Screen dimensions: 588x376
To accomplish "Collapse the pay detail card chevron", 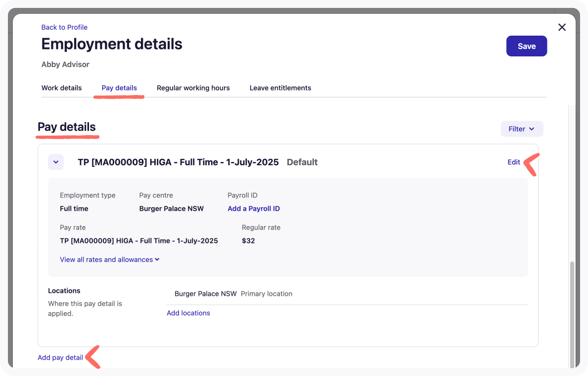I will (x=56, y=162).
